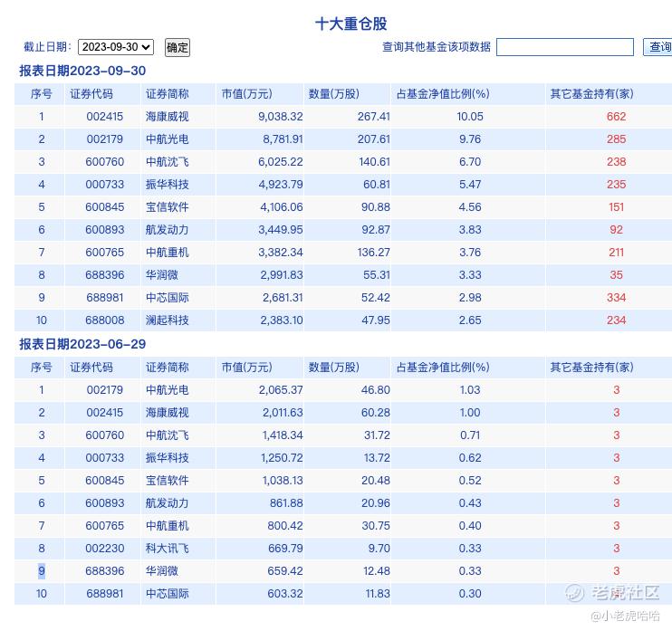The height and width of the screenshot is (631, 672).
Task: Open the 截止日期 date dropdown showing 2023-09-30
Action: tap(115, 47)
